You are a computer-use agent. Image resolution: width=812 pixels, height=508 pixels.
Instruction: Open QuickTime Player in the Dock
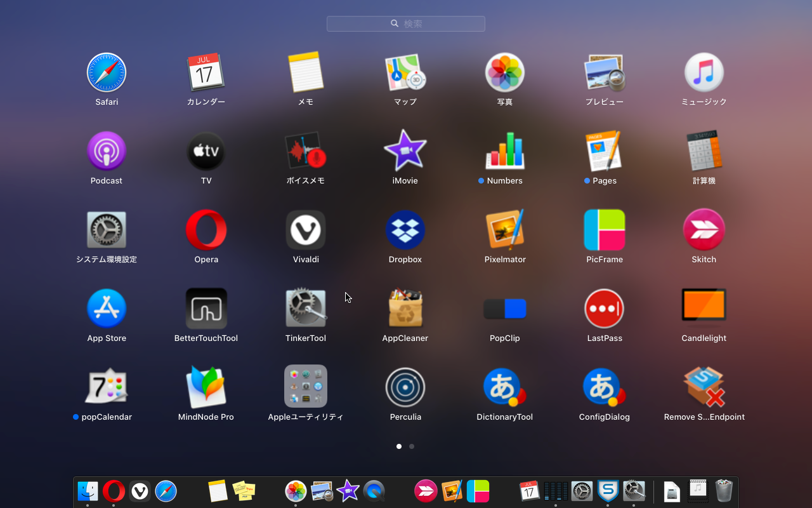[x=374, y=491]
